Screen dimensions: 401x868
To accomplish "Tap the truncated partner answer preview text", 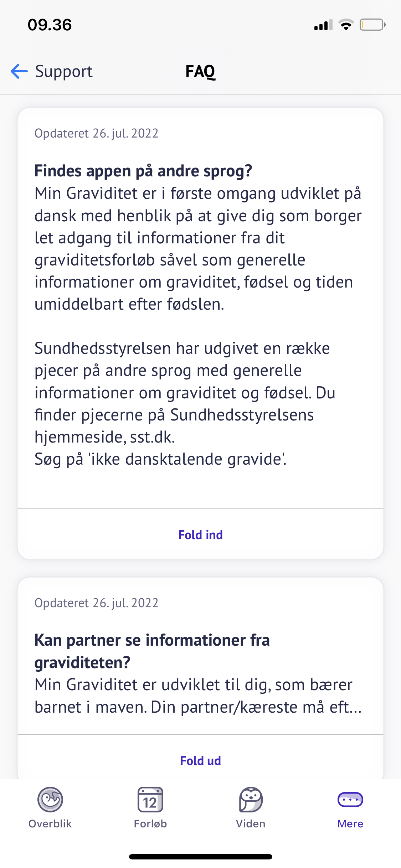I will click(x=198, y=696).
